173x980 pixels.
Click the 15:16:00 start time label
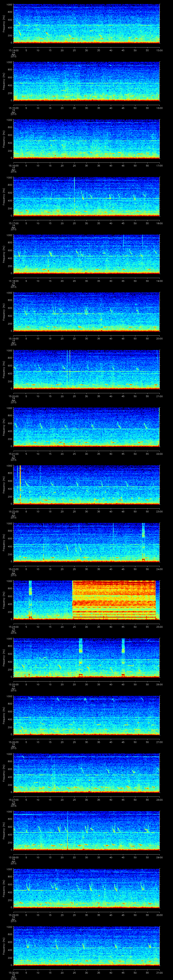[13, 166]
